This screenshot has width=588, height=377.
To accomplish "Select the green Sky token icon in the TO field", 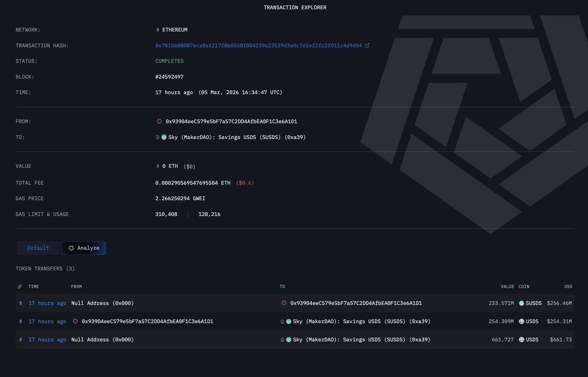I will [x=164, y=137].
